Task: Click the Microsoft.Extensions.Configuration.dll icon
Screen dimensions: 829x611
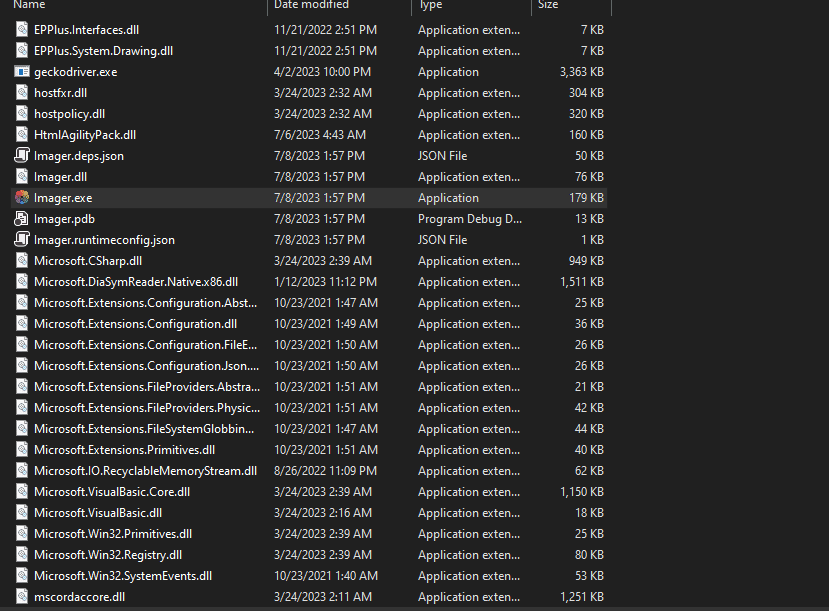Action: click(22, 323)
